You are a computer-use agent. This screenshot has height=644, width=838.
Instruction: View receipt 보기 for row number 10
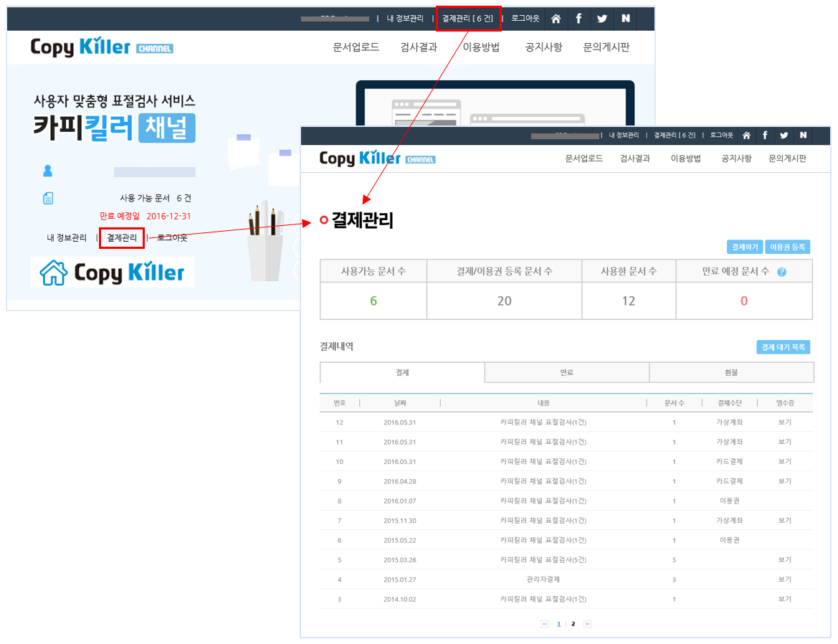(x=784, y=462)
